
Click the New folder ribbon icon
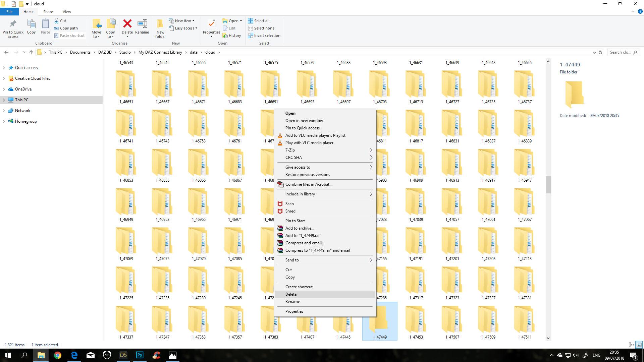(160, 24)
